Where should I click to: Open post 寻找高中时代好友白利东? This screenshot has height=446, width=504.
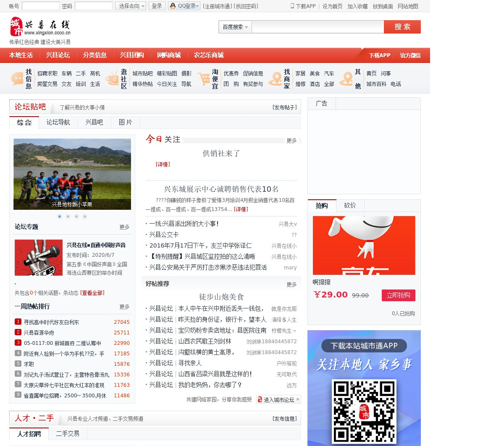(x=51, y=322)
